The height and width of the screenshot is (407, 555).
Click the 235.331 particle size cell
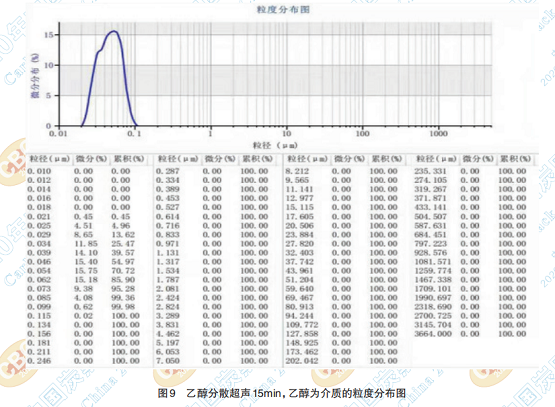(430, 171)
